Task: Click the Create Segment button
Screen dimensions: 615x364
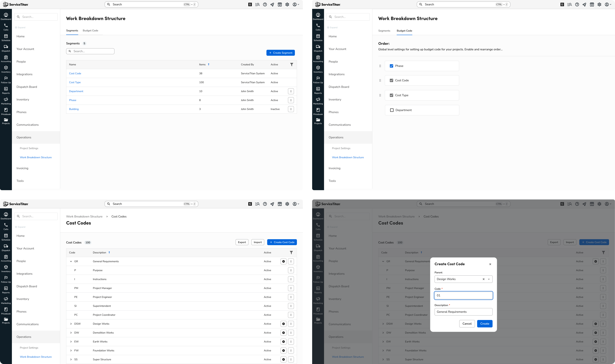Action: [280, 53]
